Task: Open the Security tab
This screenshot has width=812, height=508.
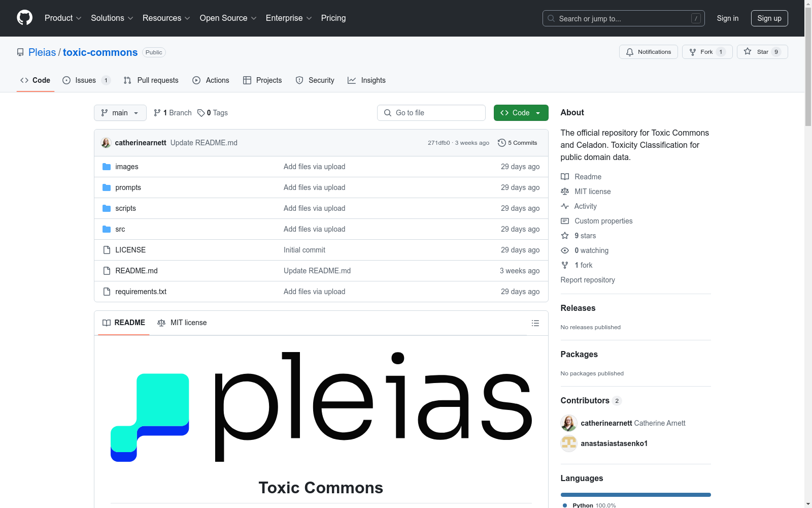Action: (x=315, y=80)
